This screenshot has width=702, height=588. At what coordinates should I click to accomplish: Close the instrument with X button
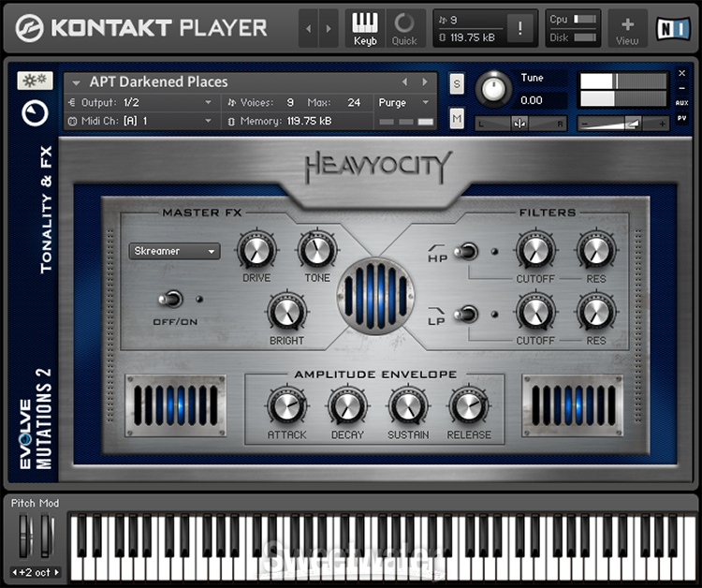pos(681,73)
